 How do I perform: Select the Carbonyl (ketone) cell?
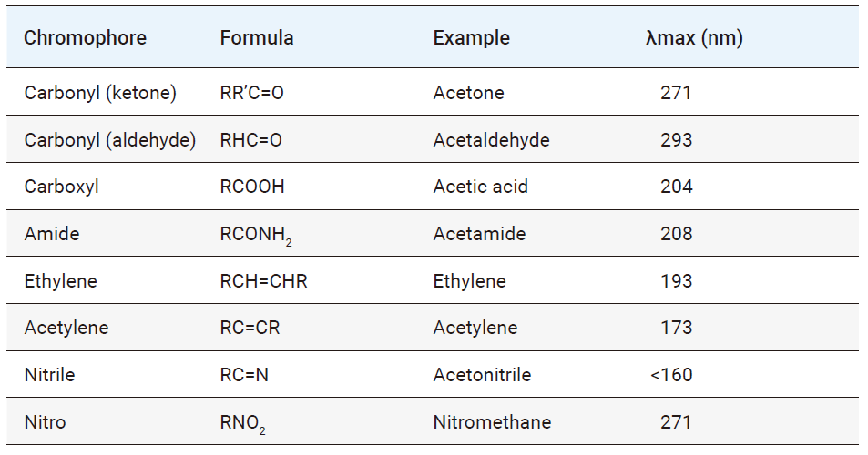[x=100, y=93]
